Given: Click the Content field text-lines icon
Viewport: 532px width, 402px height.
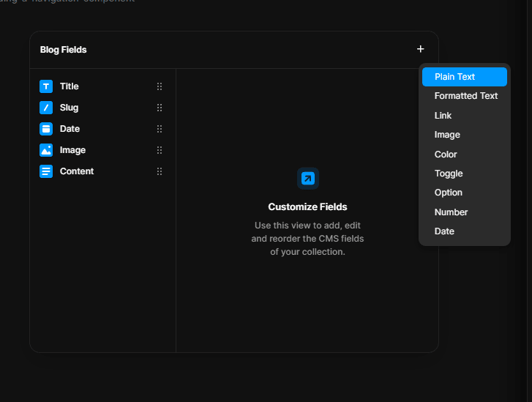Looking at the screenshot, I should pyautogui.click(x=46, y=171).
